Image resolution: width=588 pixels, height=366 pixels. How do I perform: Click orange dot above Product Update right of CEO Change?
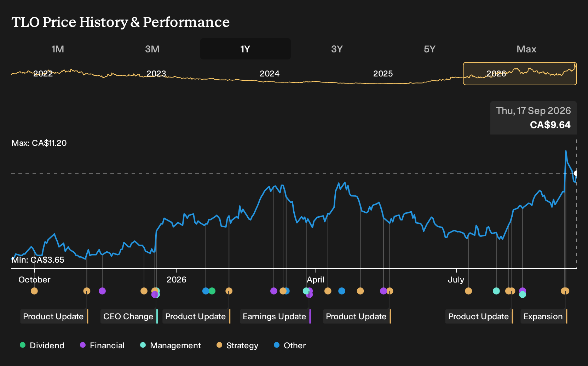[229, 291]
